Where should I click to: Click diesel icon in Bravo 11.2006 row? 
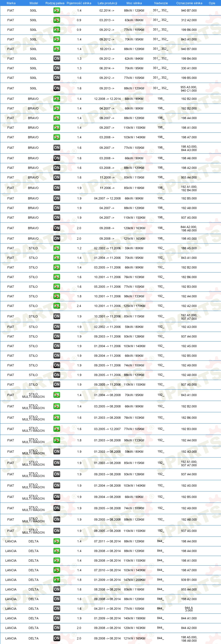pyautogui.click(x=57, y=188)
